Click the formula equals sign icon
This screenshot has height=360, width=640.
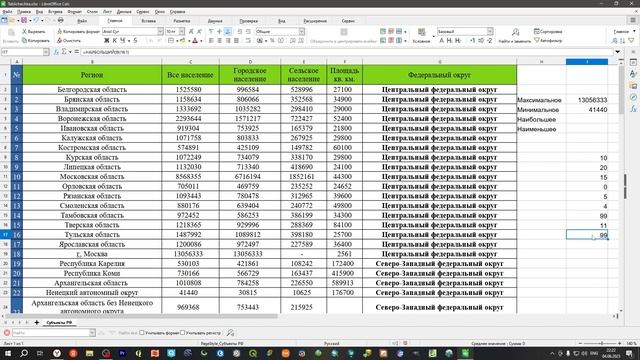click(x=76, y=52)
